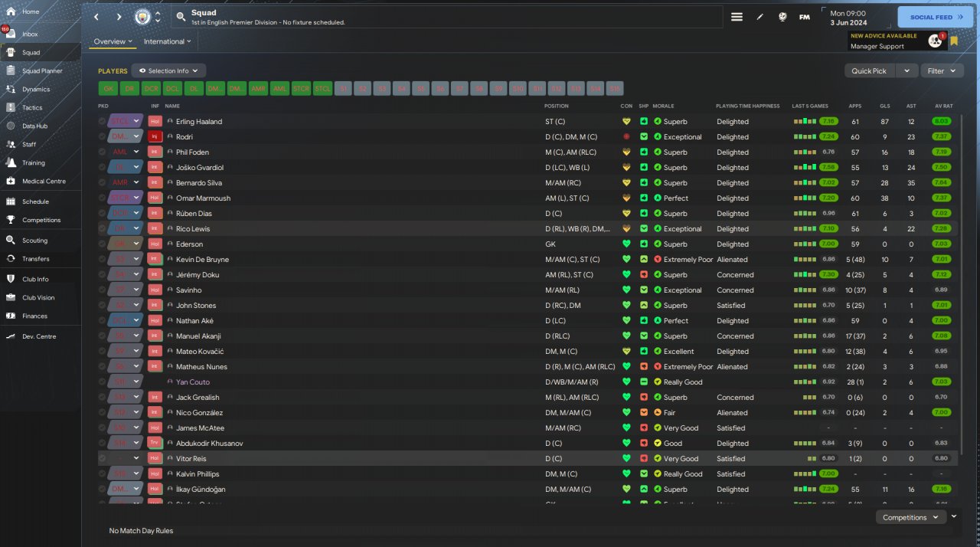This screenshot has height=547, width=980.
Task: Open the Training section
Action: pos(33,162)
